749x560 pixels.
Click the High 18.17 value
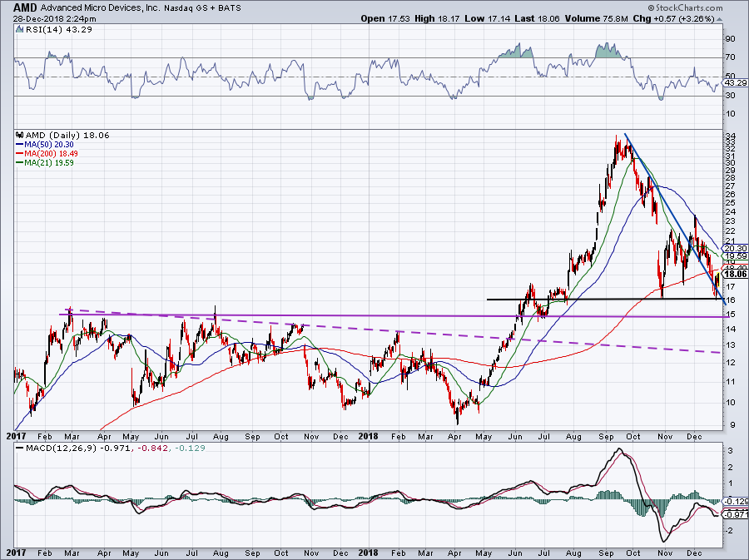coord(436,18)
